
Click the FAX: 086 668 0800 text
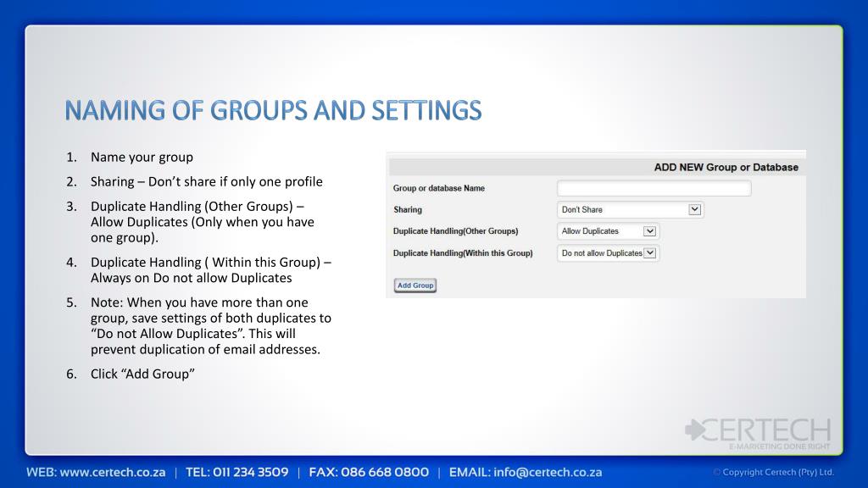369,472
